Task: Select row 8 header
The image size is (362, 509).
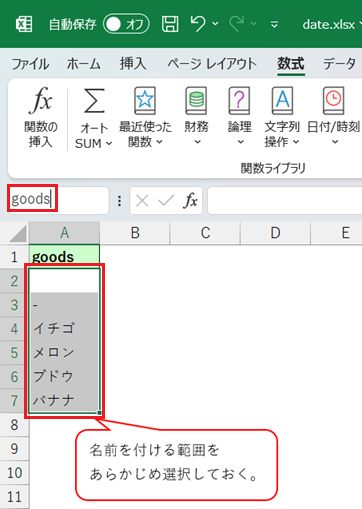Action: click(x=14, y=425)
